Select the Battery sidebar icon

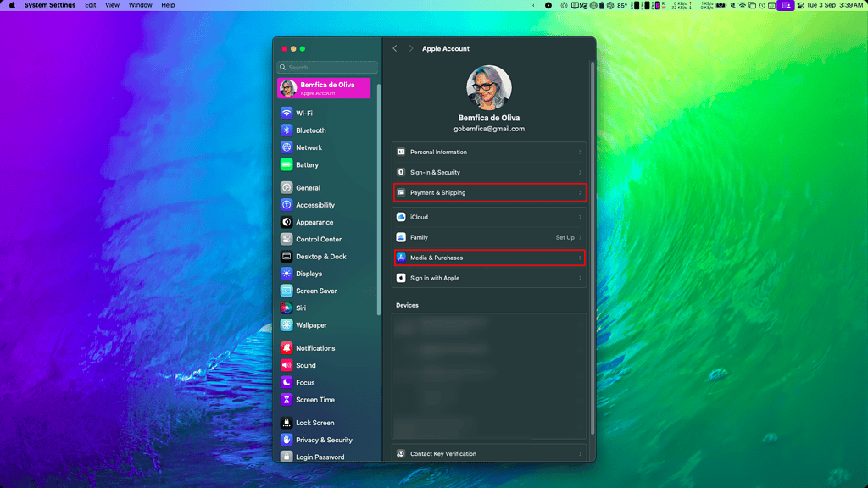(287, 165)
